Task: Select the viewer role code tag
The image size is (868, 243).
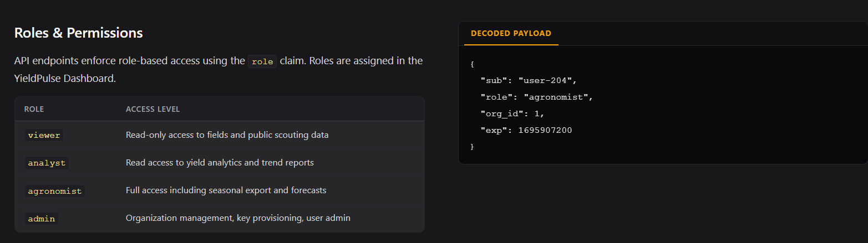Action: 44,135
